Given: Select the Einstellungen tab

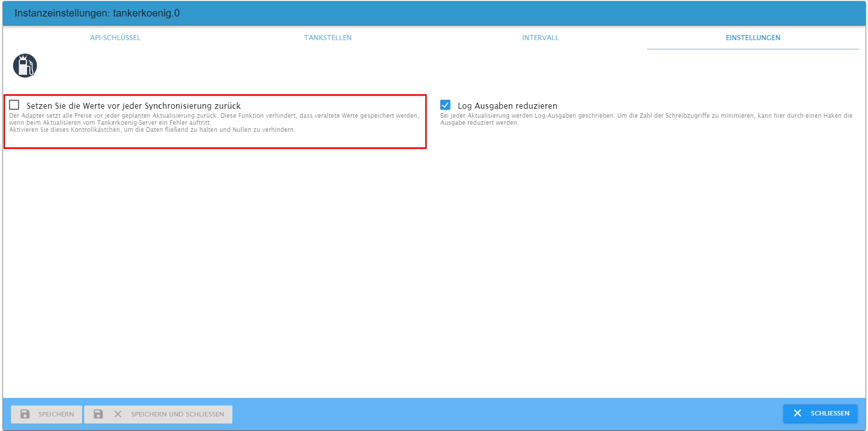Looking at the screenshot, I should click(753, 38).
